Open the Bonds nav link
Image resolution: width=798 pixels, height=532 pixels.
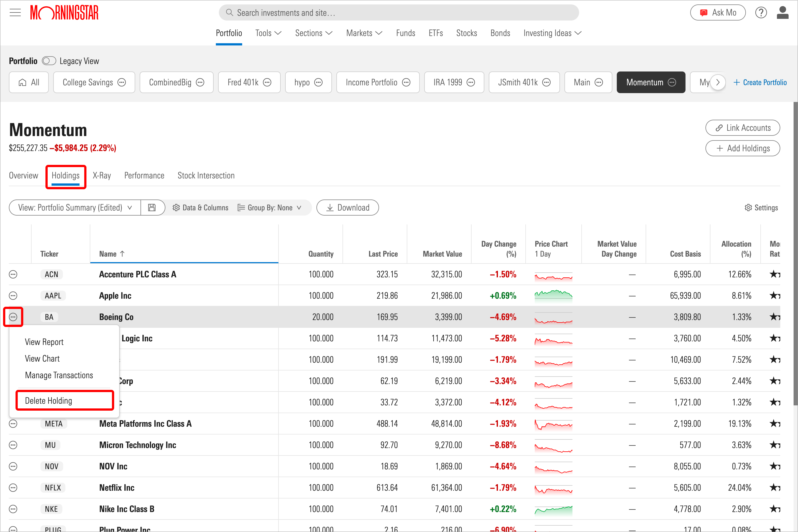coord(500,33)
